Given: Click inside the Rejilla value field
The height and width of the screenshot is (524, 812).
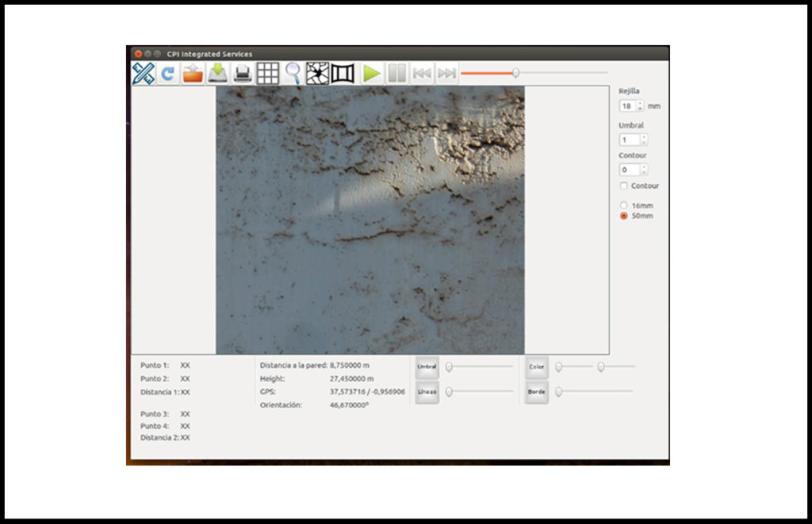Looking at the screenshot, I should coord(627,106).
